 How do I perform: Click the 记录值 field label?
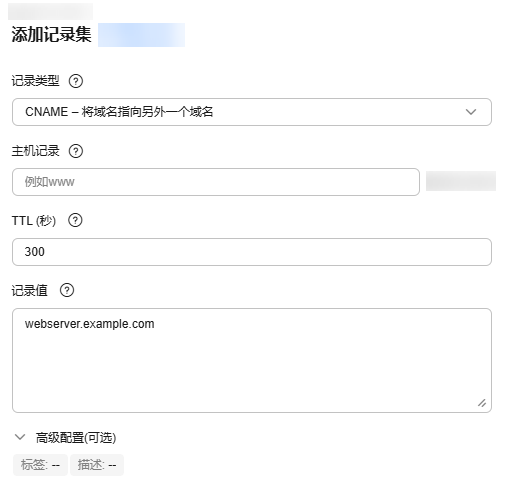30,290
